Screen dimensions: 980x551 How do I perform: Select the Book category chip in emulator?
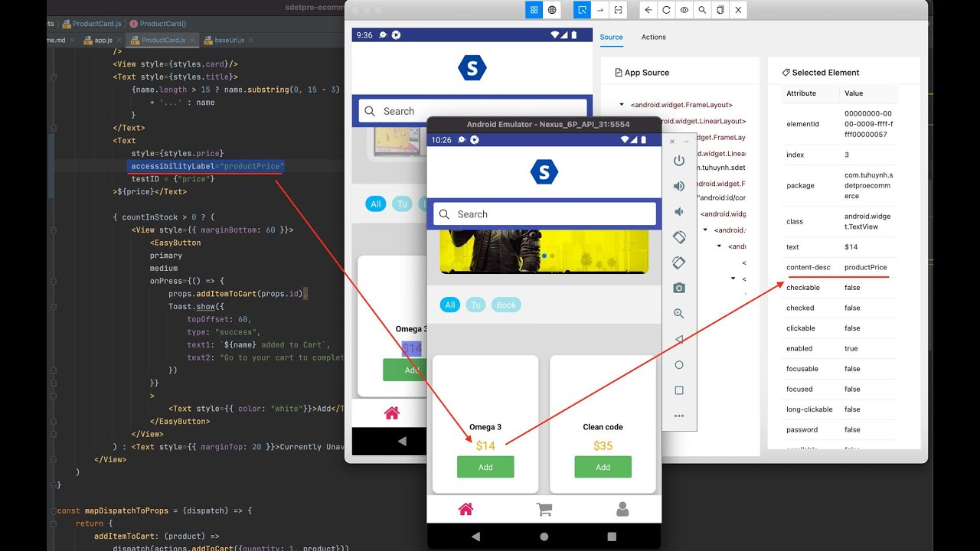[506, 305]
